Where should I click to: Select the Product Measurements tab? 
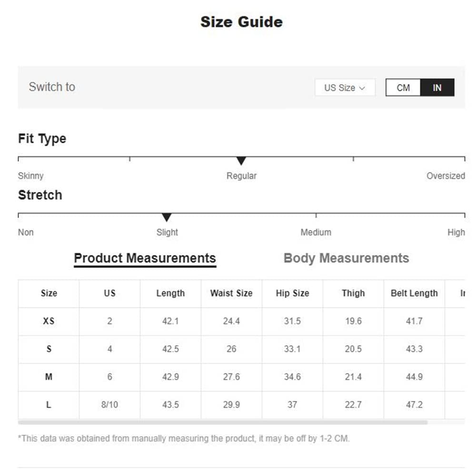(x=145, y=258)
